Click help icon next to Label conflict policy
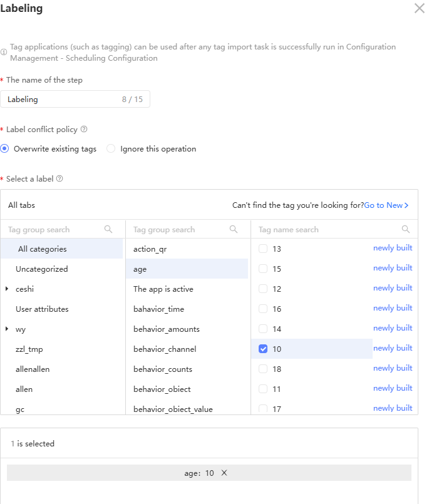This screenshot has width=429, height=504. point(84,130)
